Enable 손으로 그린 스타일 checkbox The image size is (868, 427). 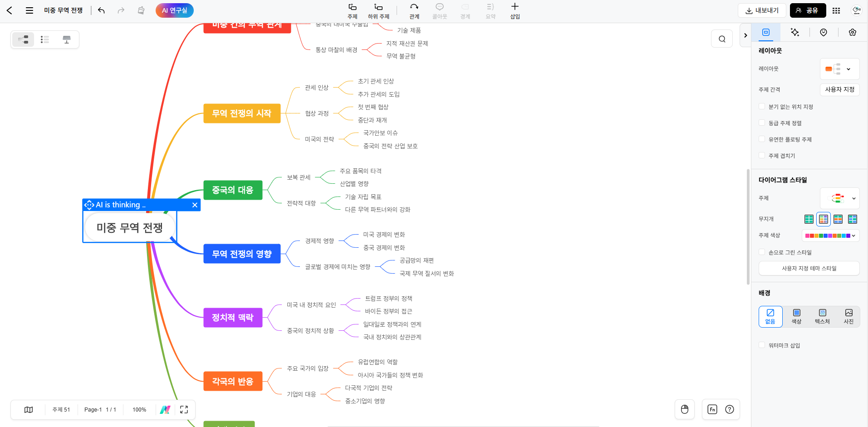(762, 252)
